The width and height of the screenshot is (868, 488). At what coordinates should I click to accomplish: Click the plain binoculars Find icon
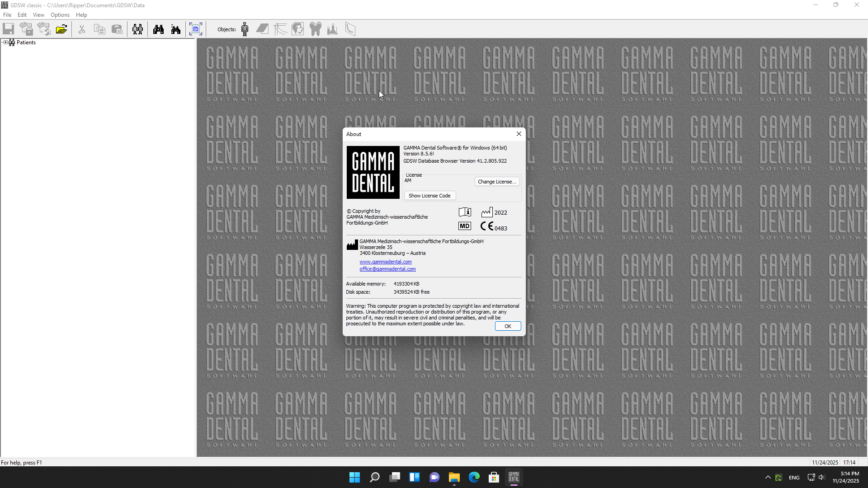point(158,29)
